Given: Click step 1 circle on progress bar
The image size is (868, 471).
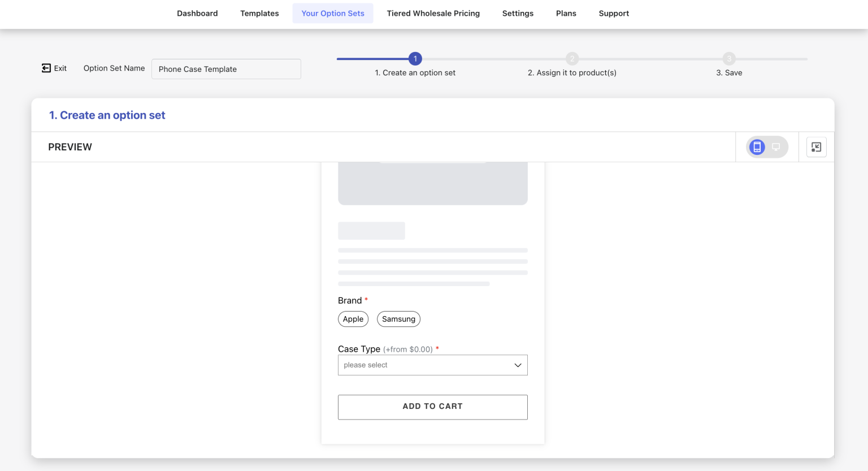Looking at the screenshot, I should coord(415,58).
